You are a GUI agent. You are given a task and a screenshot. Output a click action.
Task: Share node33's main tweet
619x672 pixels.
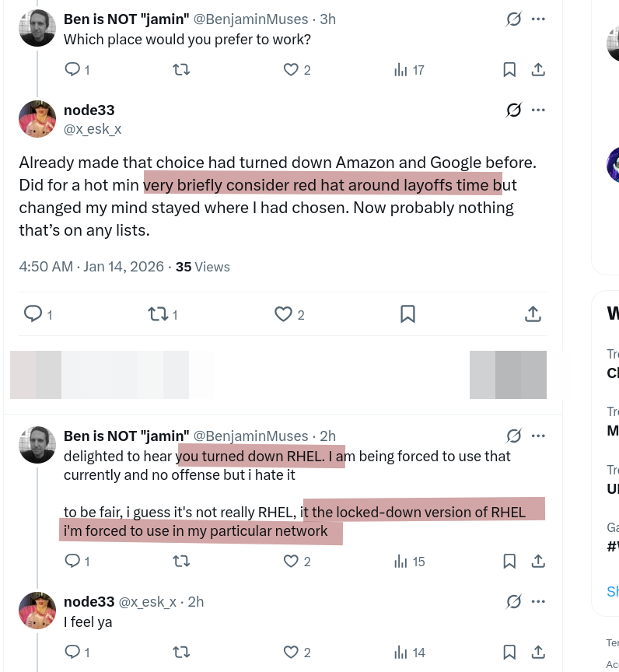click(x=533, y=314)
